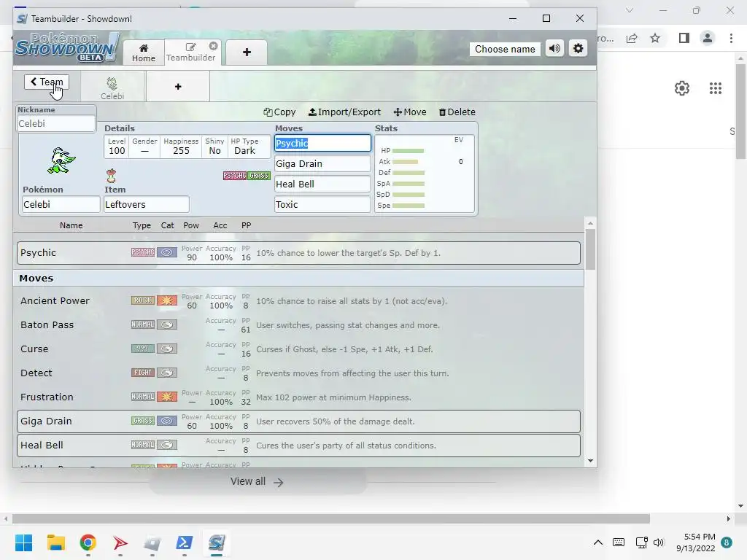Choose Curse from the move list
This screenshot has width=747, height=560.
(298, 349)
